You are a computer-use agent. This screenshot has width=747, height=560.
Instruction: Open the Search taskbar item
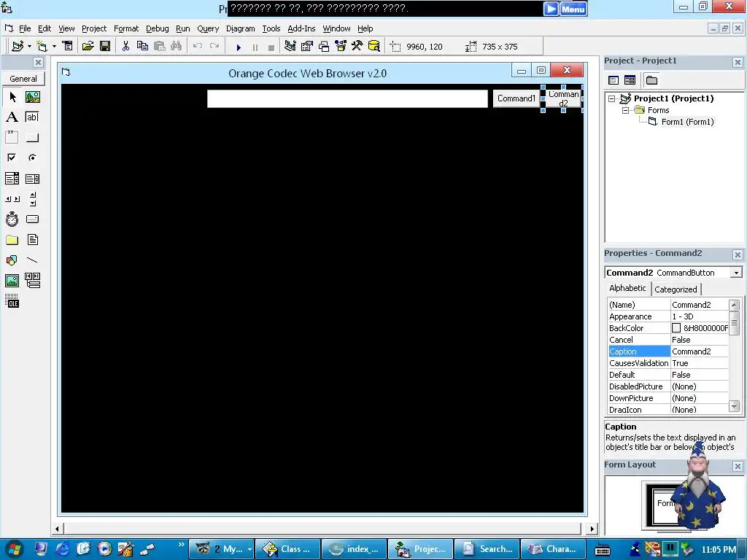(486, 549)
